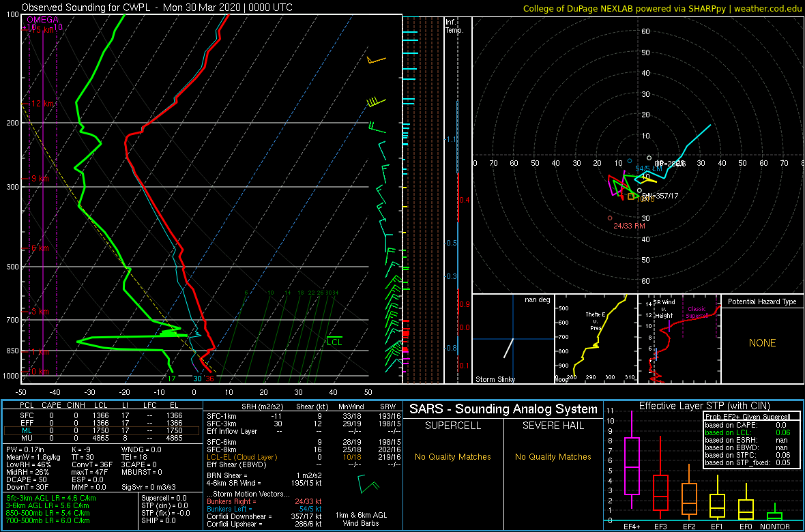The image size is (805, 532).
Task: Click the CAPE column header
Action: 51,406
